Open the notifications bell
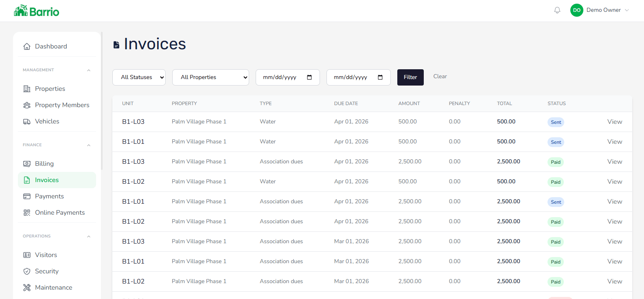Viewport: 644px width, 299px height. coord(557,10)
